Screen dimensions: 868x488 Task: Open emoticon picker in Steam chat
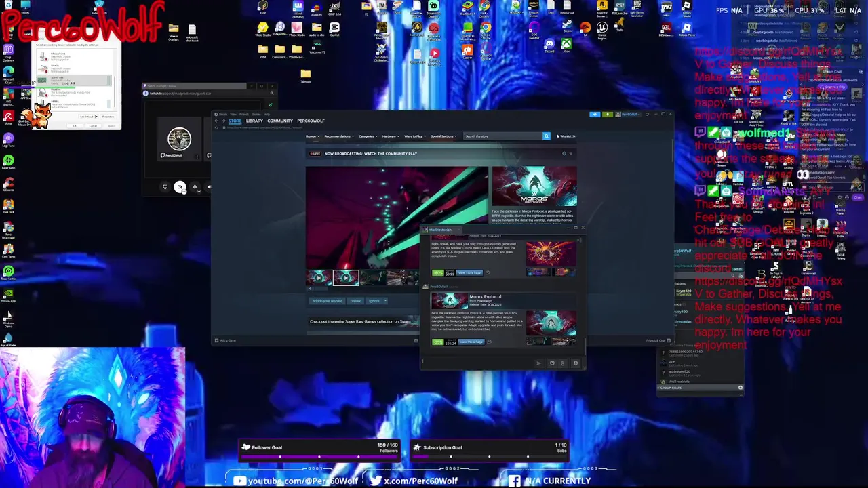pyautogui.click(x=551, y=363)
